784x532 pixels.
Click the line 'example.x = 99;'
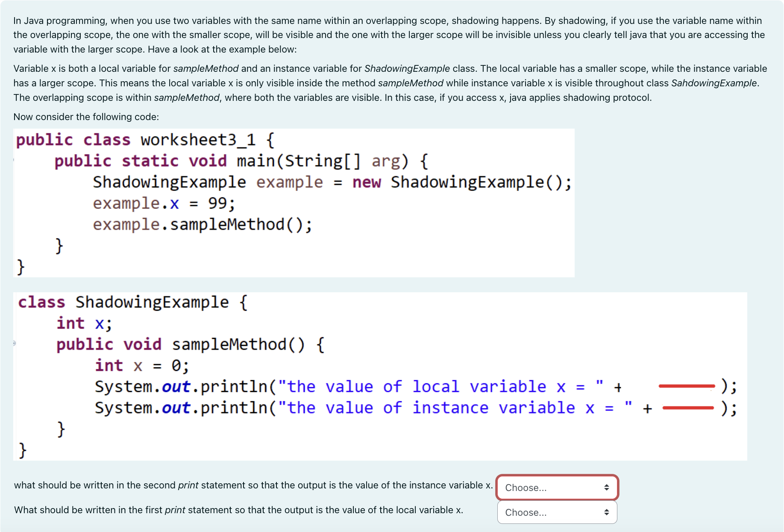pos(163,203)
